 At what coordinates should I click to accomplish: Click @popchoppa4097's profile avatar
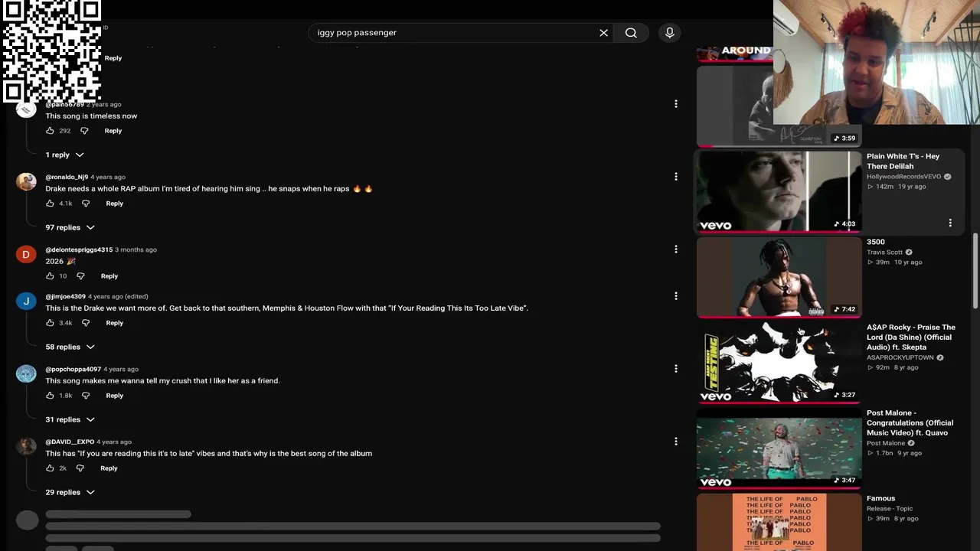click(27, 374)
